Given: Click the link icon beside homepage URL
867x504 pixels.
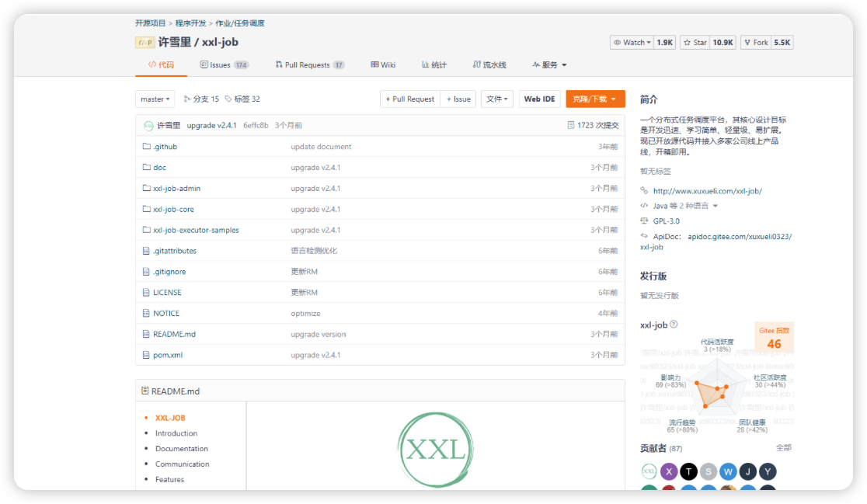Looking at the screenshot, I should (x=644, y=191).
